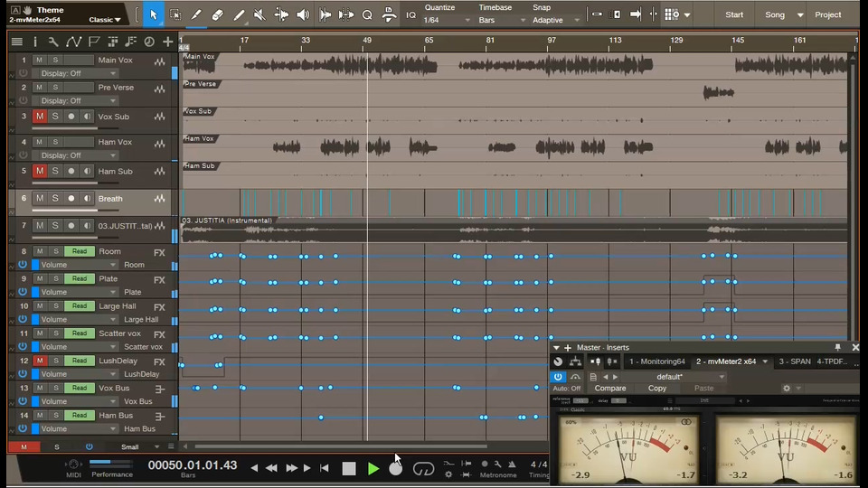
Task: Open the 1 - Monitoring64 insert tab
Action: 657,361
